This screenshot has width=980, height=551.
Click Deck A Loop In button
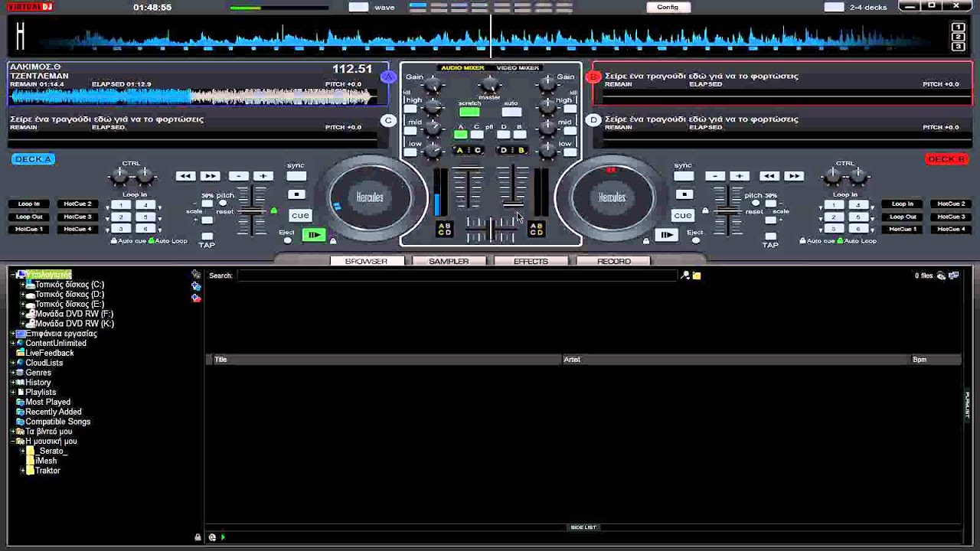coord(28,204)
